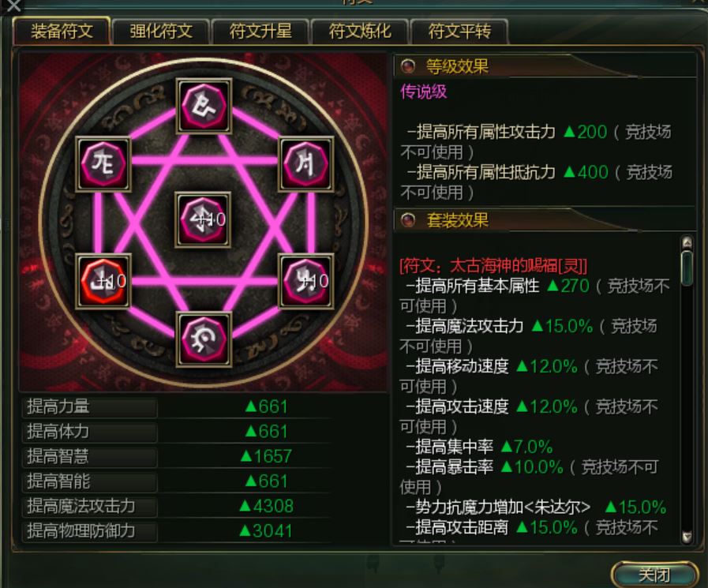Image resolution: width=708 pixels, height=588 pixels.
Task: Click the 提高智慧 stat row
Action: (177, 456)
